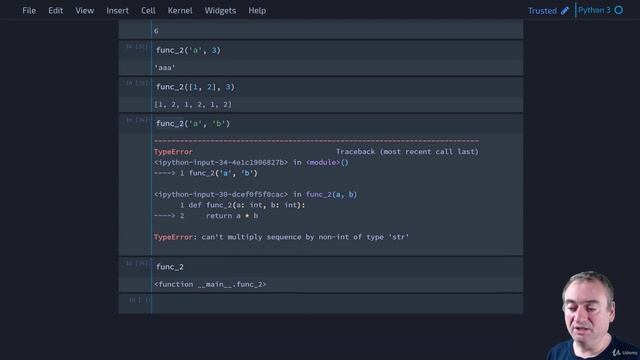640x360 pixels.
Task: Click the Trusted notebook button
Action: point(542,11)
